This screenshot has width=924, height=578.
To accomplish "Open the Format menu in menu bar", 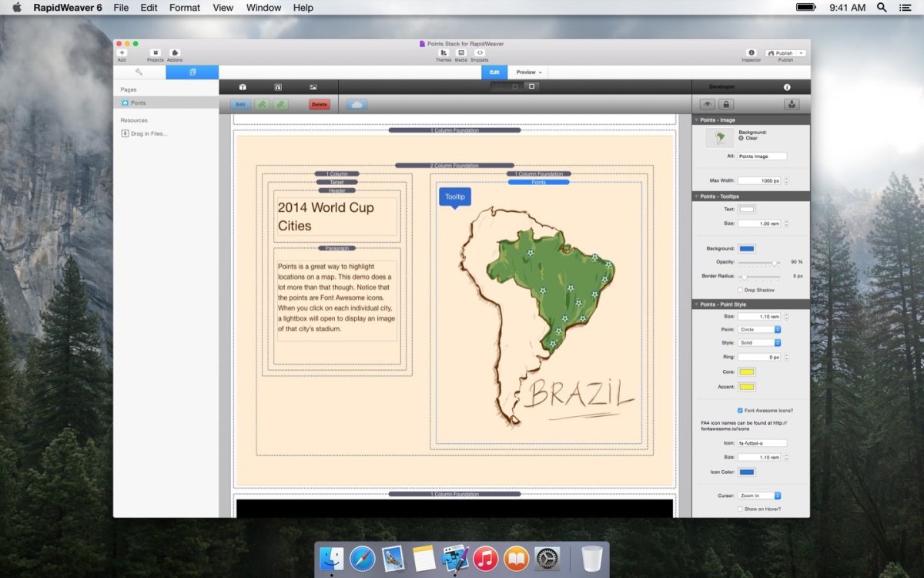I will pyautogui.click(x=184, y=8).
